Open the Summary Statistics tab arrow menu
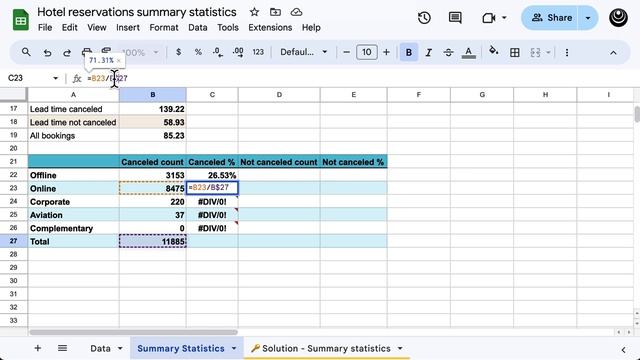Viewport: 640px width, 360px height. tap(234, 348)
